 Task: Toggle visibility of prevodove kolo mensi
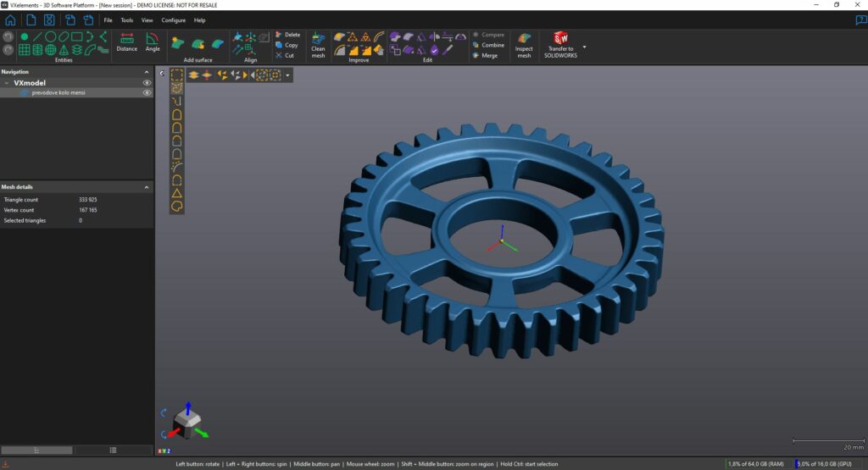coord(147,93)
